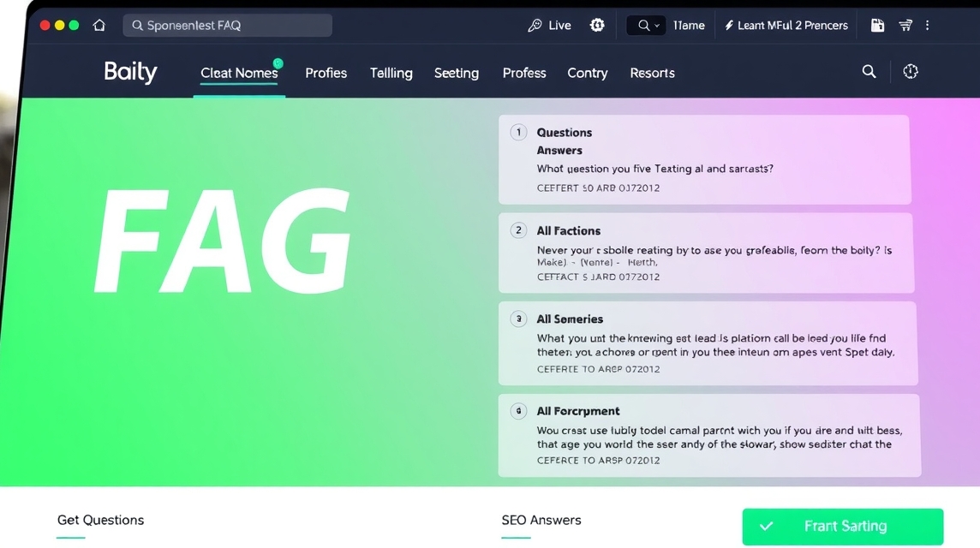This screenshot has height=548, width=980.
Task: Click the clock icon in the navigation bar
Action: [911, 72]
